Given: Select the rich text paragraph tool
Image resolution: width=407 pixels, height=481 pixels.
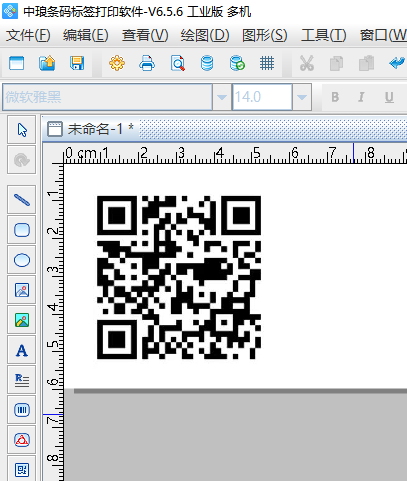Looking at the screenshot, I should (x=22, y=380).
